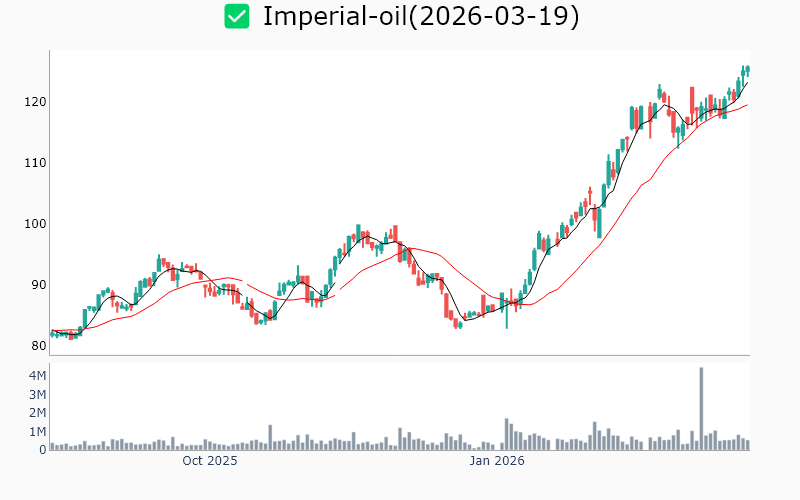800x500 pixels.
Task: Click the 0 volume axis label
Action: (x=42, y=450)
